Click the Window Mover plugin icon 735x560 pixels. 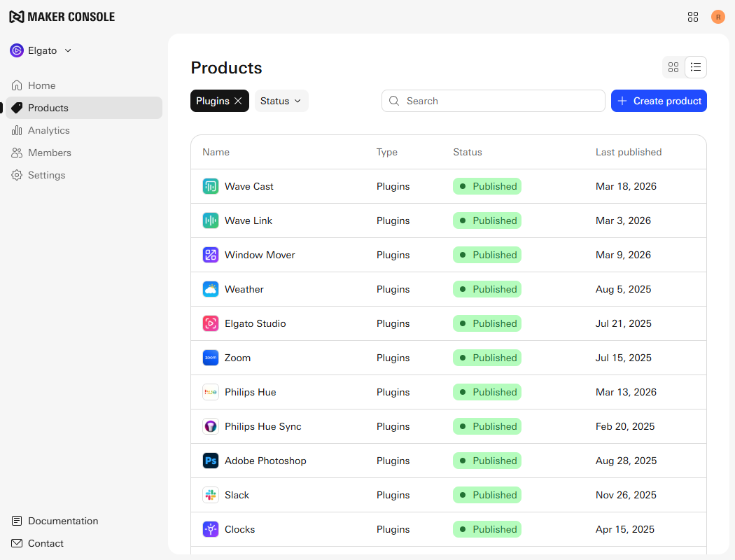(x=211, y=255)
